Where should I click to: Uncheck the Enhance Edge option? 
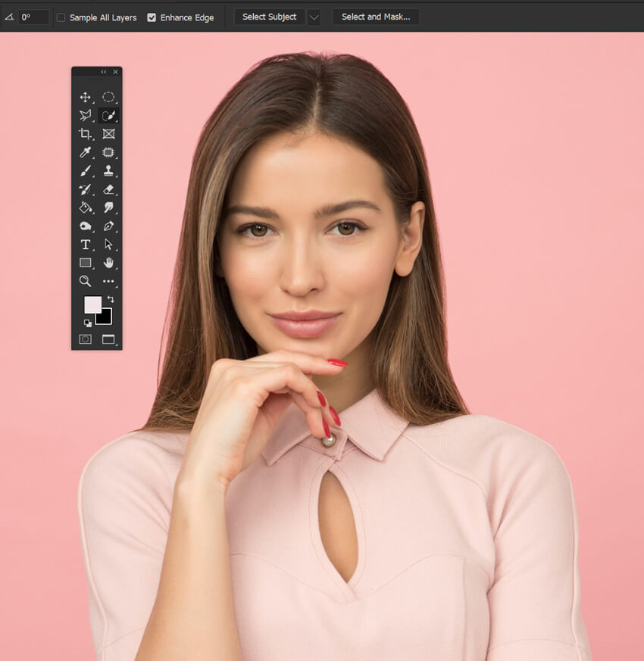click(152, 17)
